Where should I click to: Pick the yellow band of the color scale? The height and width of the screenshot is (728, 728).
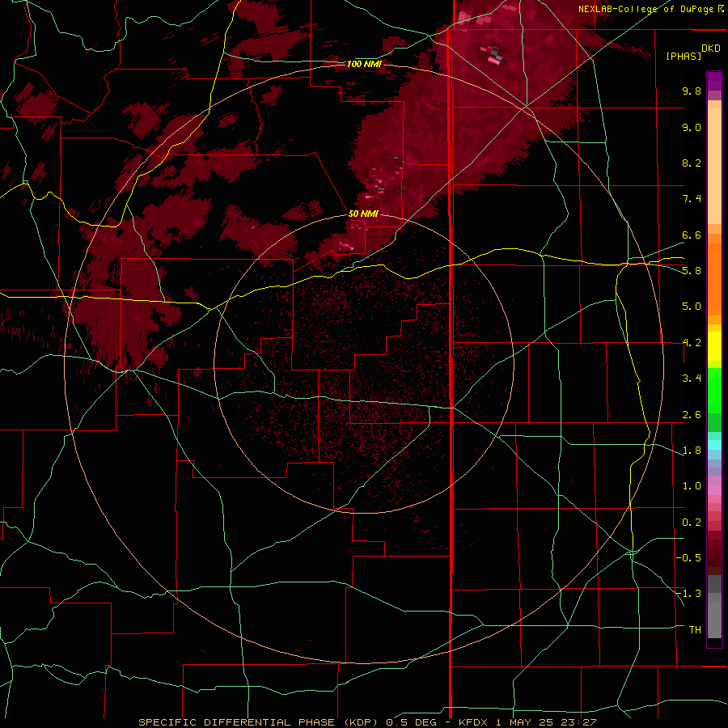pyautogui.click(x=714, y=346)
